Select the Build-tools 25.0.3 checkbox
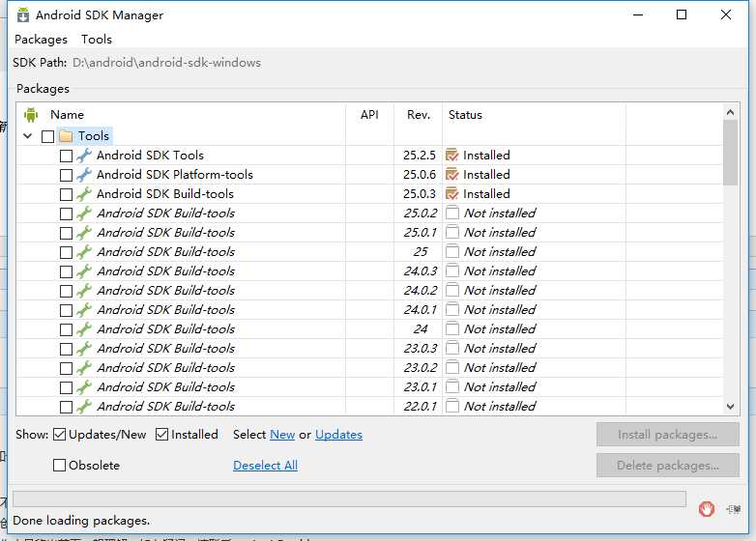The image size is (756, 541). (66, 194)
